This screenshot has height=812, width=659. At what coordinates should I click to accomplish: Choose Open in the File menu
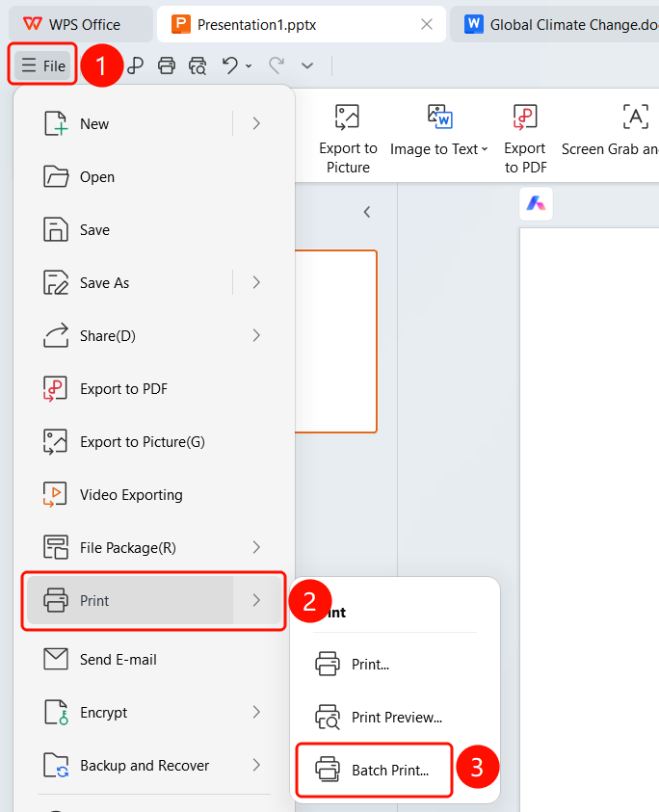[x=154, y=177]
